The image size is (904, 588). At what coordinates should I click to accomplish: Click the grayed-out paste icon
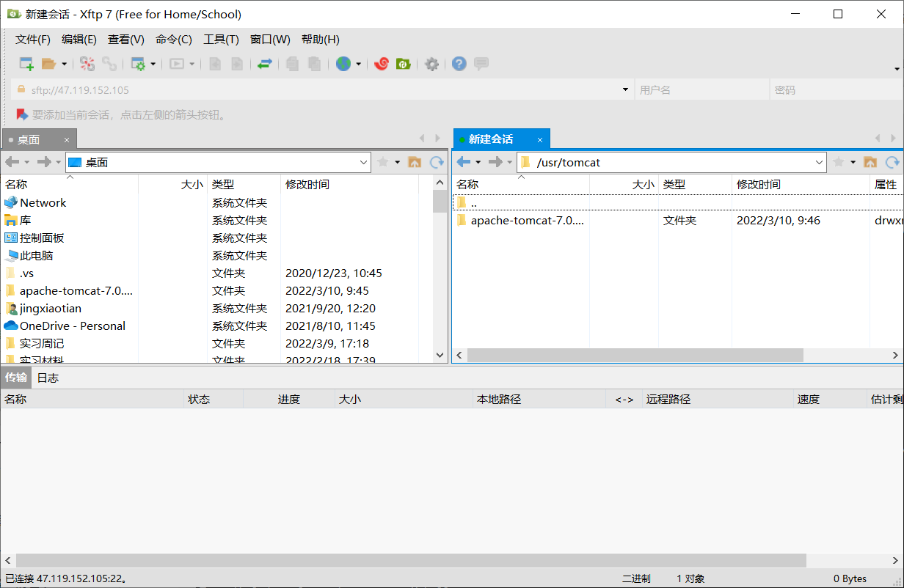tap(314, 64)
